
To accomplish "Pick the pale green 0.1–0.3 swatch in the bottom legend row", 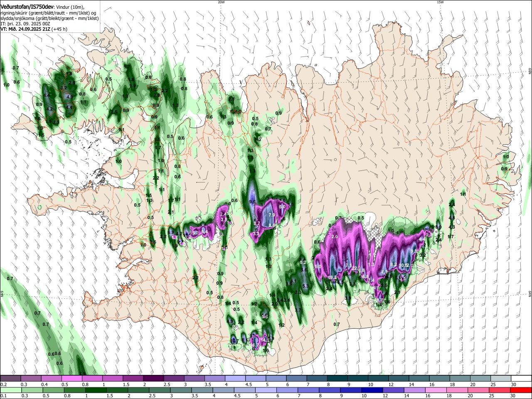I will click(x=10, y=390).
